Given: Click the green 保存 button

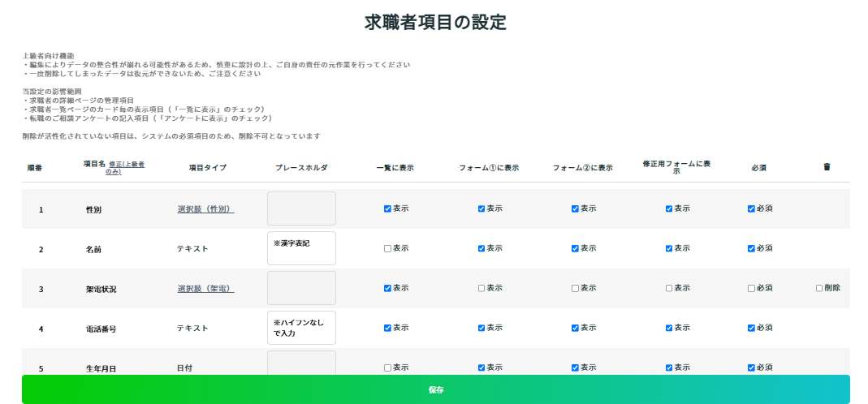Looking at the screenshot, I should [435, 389].
